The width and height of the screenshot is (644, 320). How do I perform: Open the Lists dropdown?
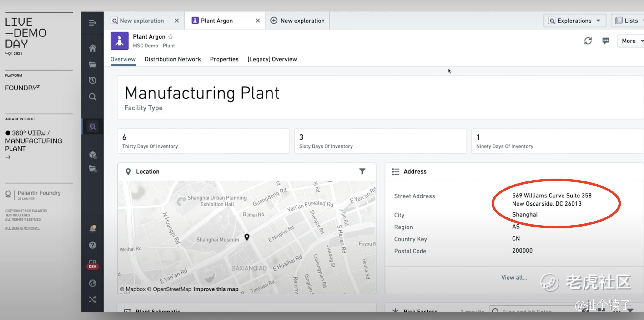pyautogui.click(x=628, y=21)
